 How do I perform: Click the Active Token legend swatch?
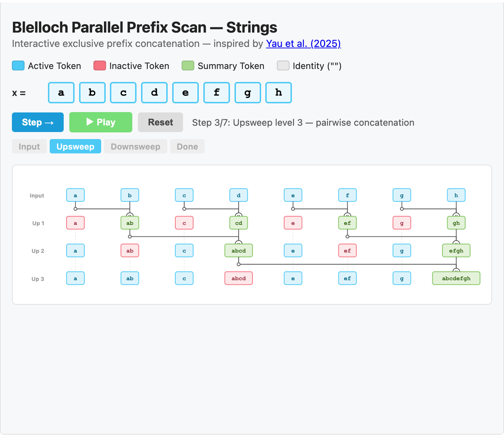pos(18,65)
